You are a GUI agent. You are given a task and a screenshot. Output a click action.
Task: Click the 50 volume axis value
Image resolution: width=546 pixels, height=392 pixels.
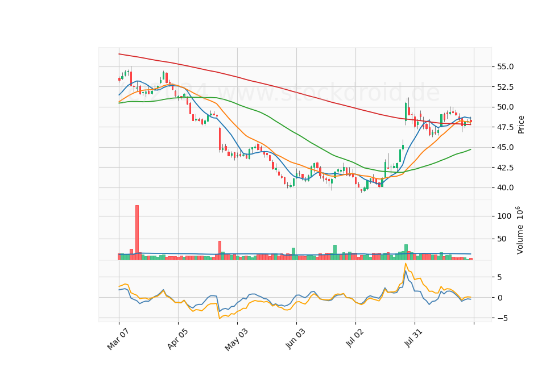pyautogui.click(x=502, y=239)
